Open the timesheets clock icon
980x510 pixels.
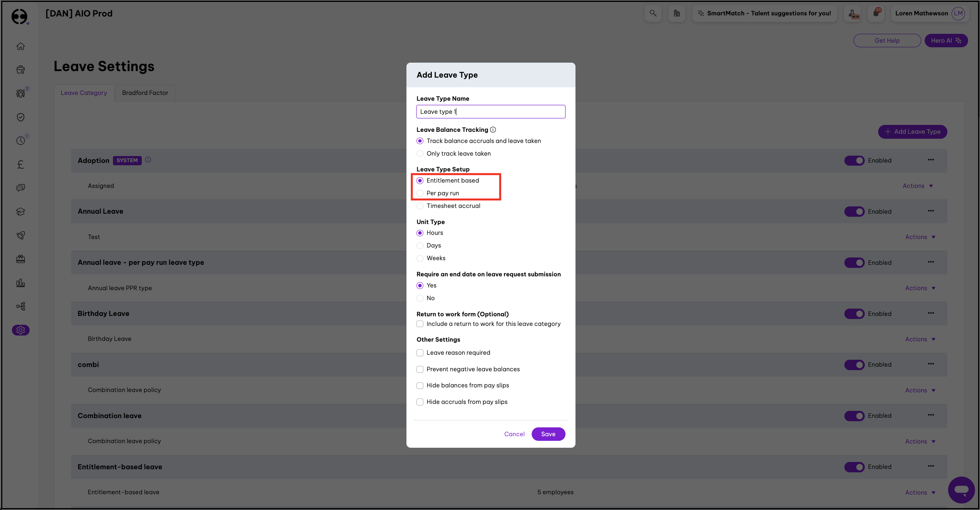(21, 141)
